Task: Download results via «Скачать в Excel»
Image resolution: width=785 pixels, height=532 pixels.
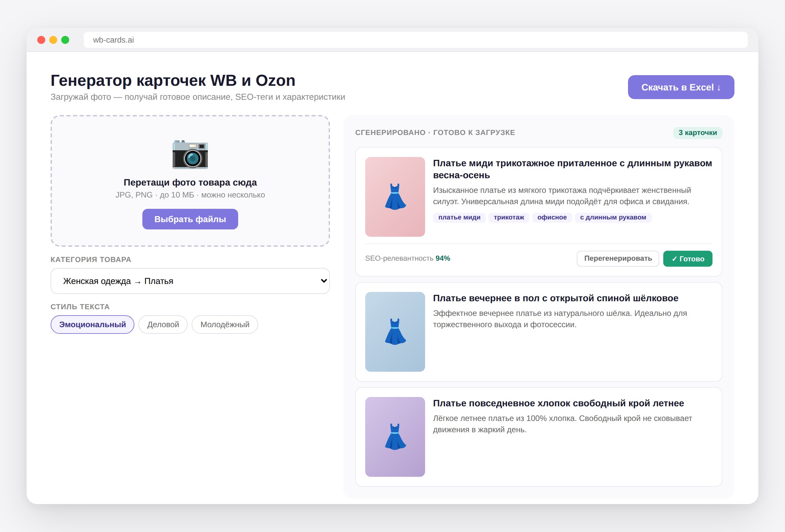Action: pos(681,87)
